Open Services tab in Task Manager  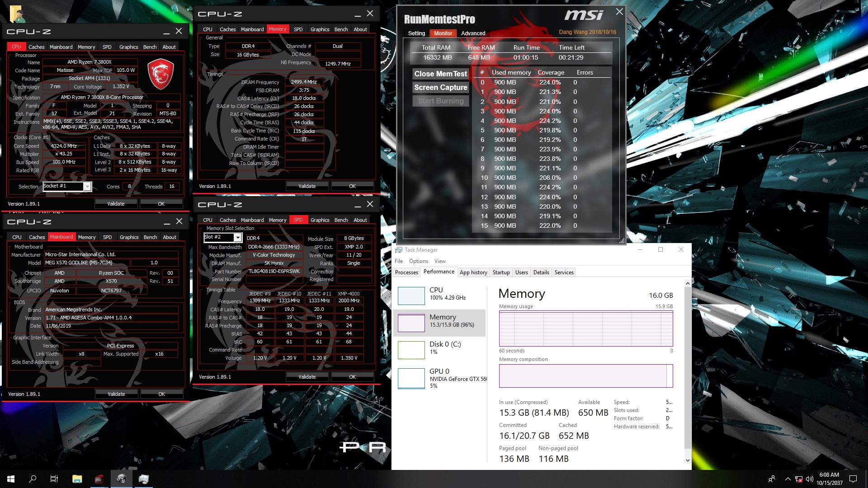(x=564, y=272)
